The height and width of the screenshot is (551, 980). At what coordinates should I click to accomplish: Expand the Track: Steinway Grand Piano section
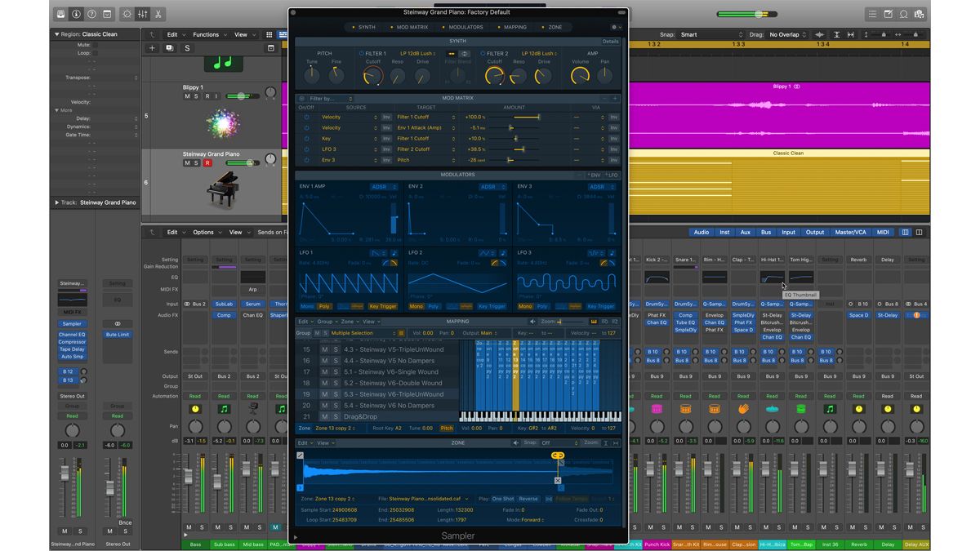(56, 202)
